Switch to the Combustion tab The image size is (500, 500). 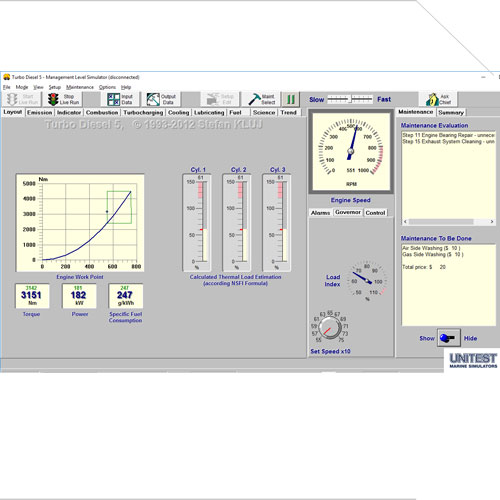[x=102, y=112]
